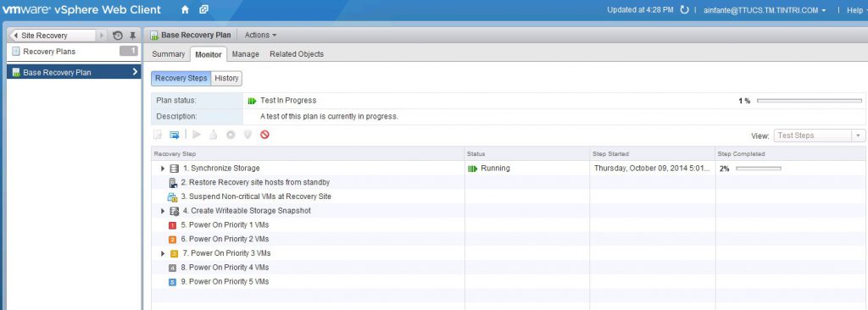Click the Recovery Plans count badge

click(x=129, y=52)
